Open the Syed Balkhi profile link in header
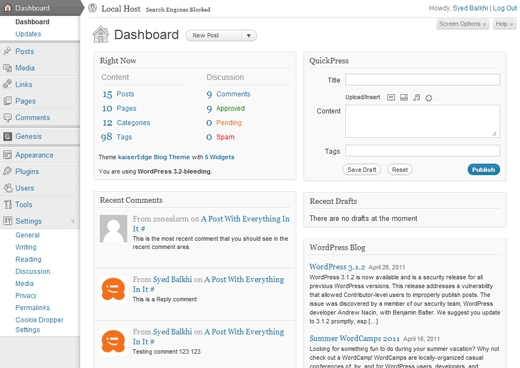This screenshot has height=368, width=520. pos(470,8)
